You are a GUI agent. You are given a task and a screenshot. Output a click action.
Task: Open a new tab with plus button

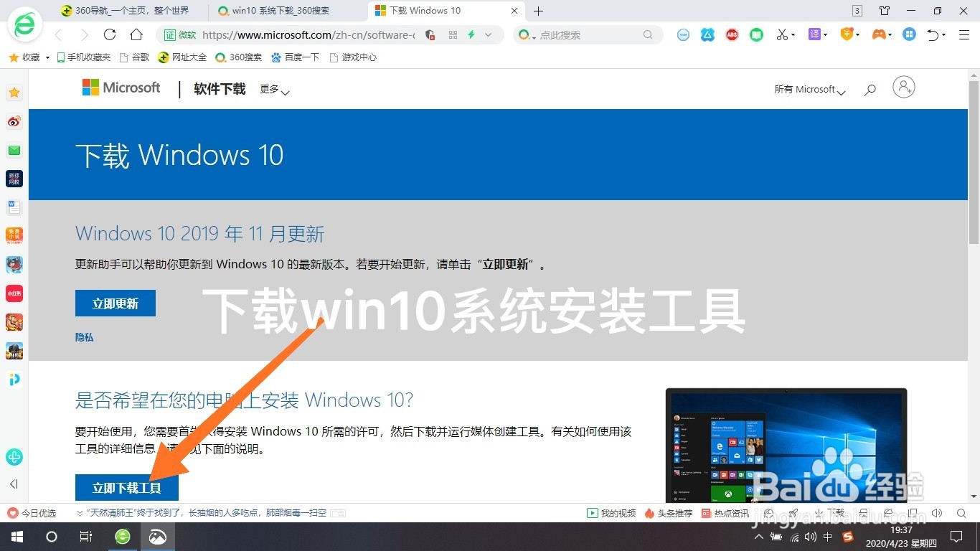[539, 11]
